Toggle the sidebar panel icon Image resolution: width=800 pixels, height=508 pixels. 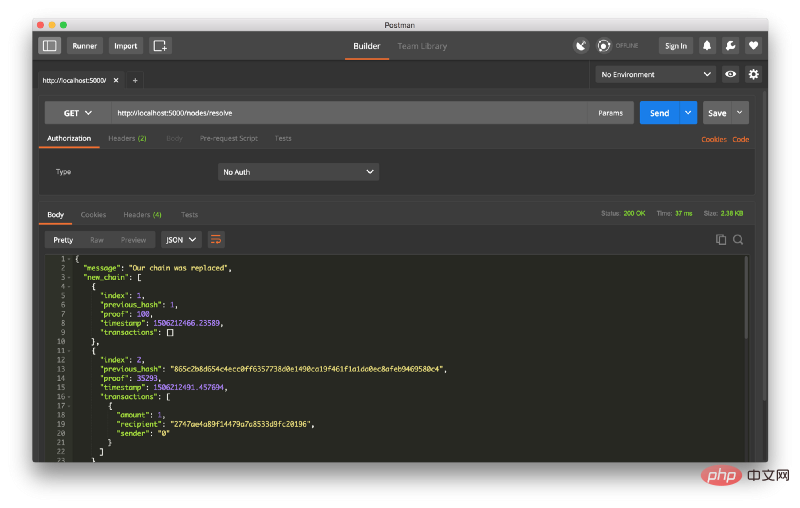pos(49,46)
